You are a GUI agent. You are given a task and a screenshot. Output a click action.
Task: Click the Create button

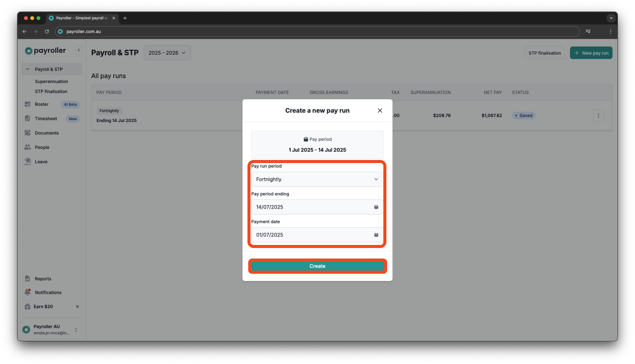click(317, 266)
